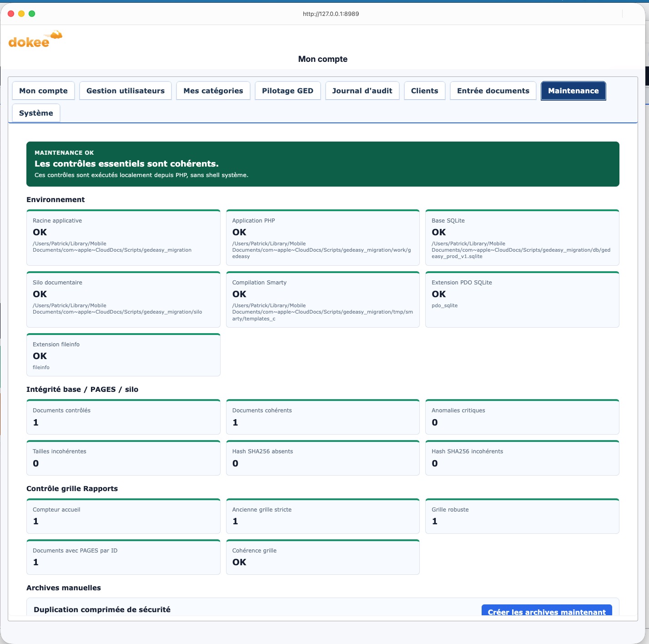Click the path ending in work/gedeasy
Screen dimensions: 649x644
(322, 250)
